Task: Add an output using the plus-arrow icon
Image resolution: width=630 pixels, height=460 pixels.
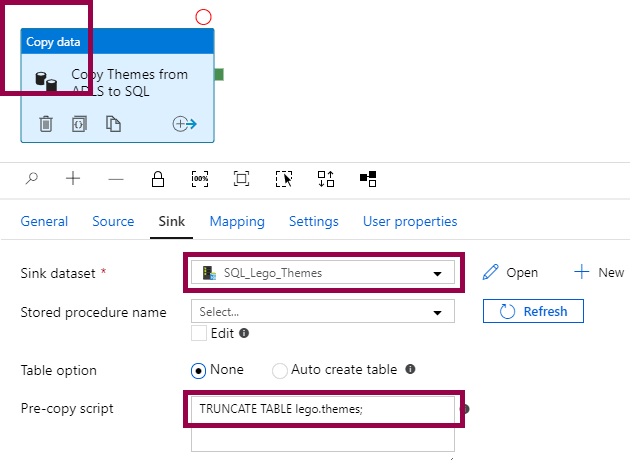Action: [x=184, y=124]
